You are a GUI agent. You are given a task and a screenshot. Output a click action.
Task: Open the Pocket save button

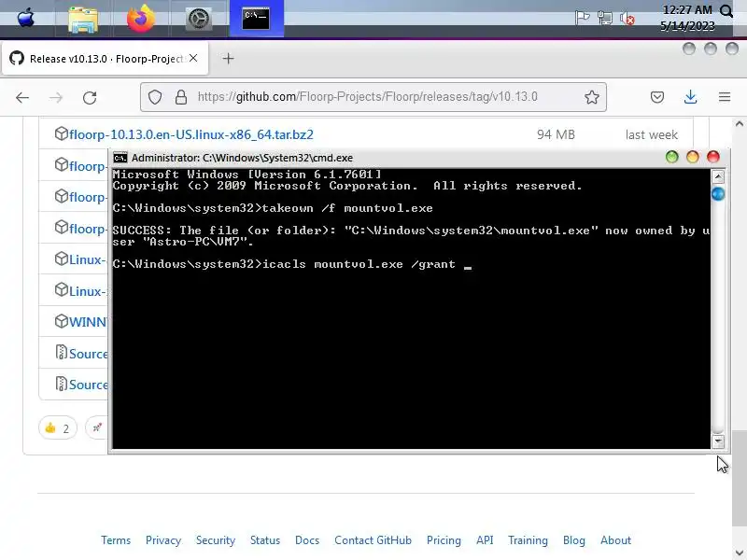tap(657, 97)
